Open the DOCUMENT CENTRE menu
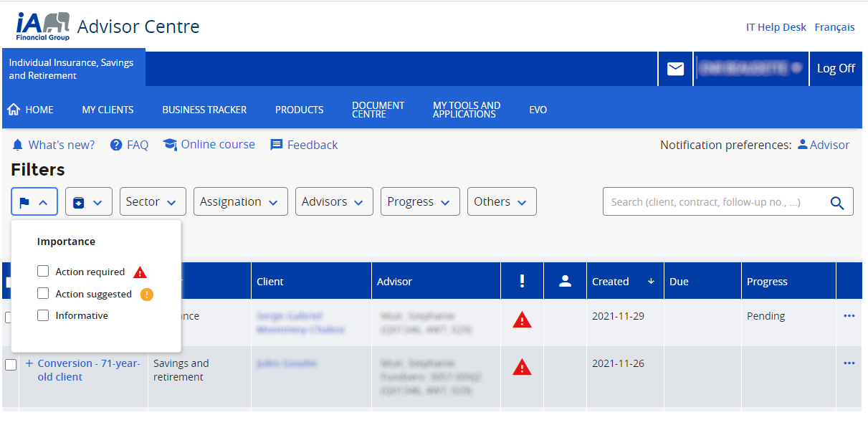This screenshot has width=868, height=430. [x=378, y=110]
